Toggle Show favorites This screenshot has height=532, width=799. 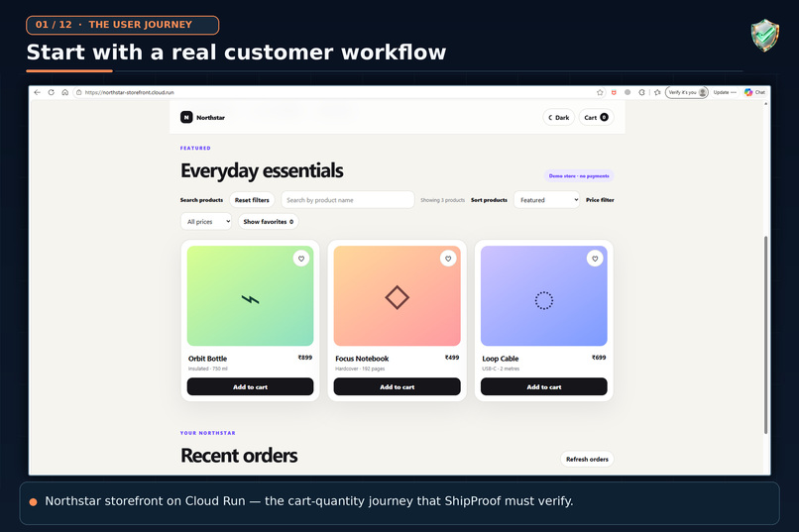[x=268, y=222]
